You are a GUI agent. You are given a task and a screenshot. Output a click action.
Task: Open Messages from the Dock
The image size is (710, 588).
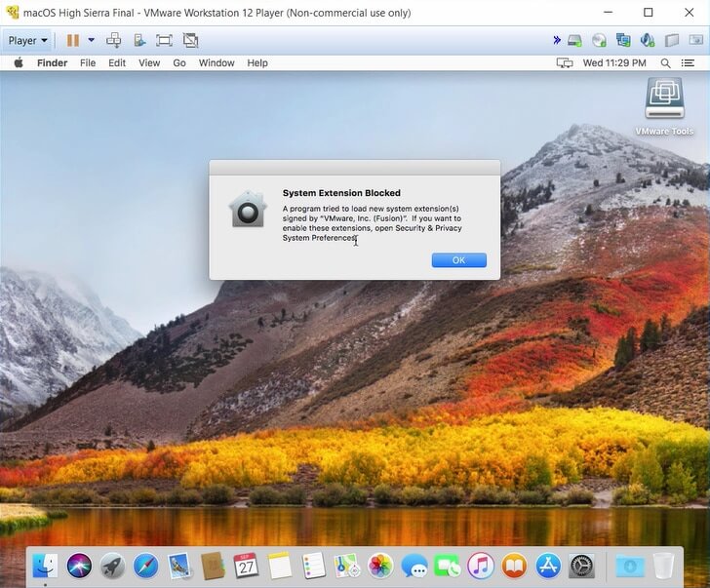pyautogui.click(x=414, y=566)
